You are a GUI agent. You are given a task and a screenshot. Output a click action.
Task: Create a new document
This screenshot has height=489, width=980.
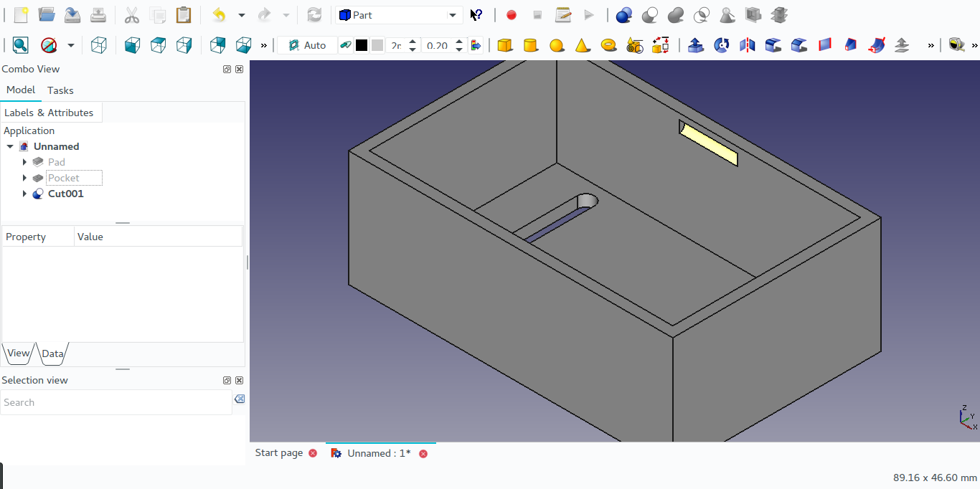[21, 15]
